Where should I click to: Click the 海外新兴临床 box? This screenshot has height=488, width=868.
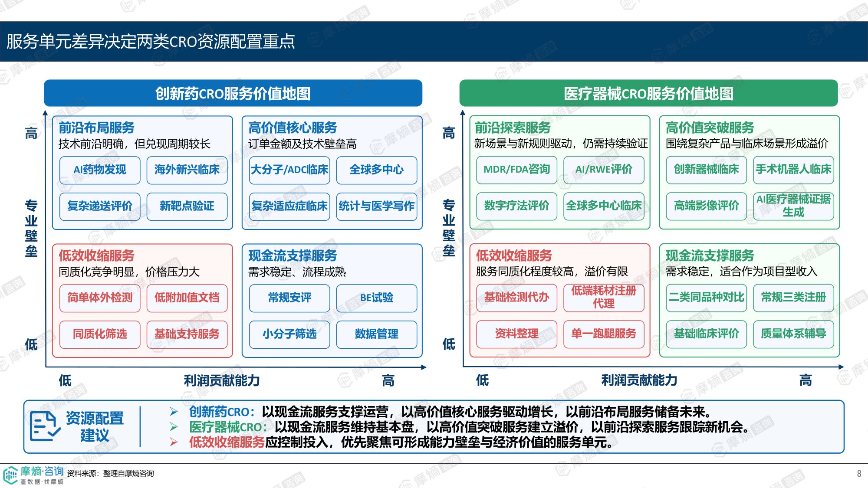click(x=187, y=170)
